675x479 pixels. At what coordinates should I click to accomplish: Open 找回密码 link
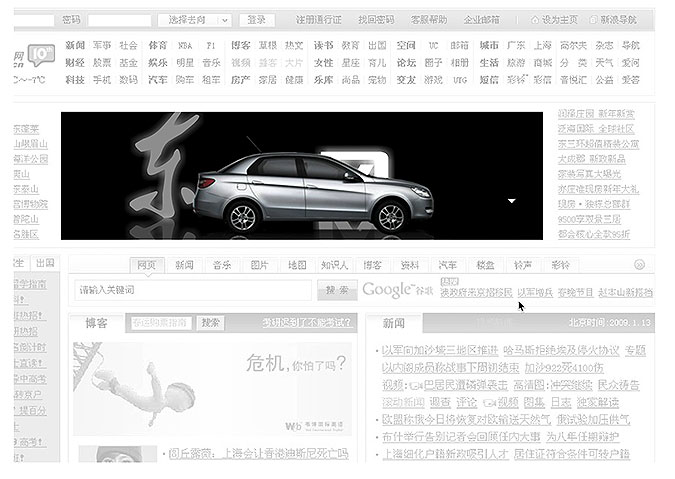(376, 20)
